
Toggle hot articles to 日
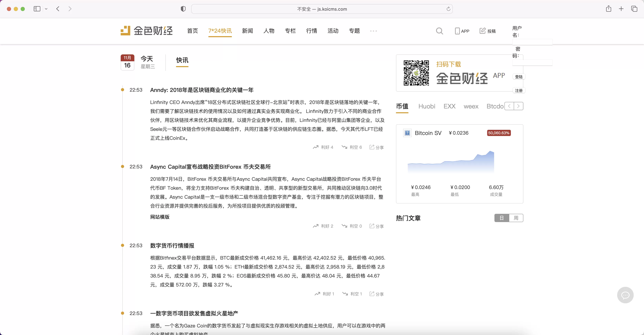click(502, 218)
